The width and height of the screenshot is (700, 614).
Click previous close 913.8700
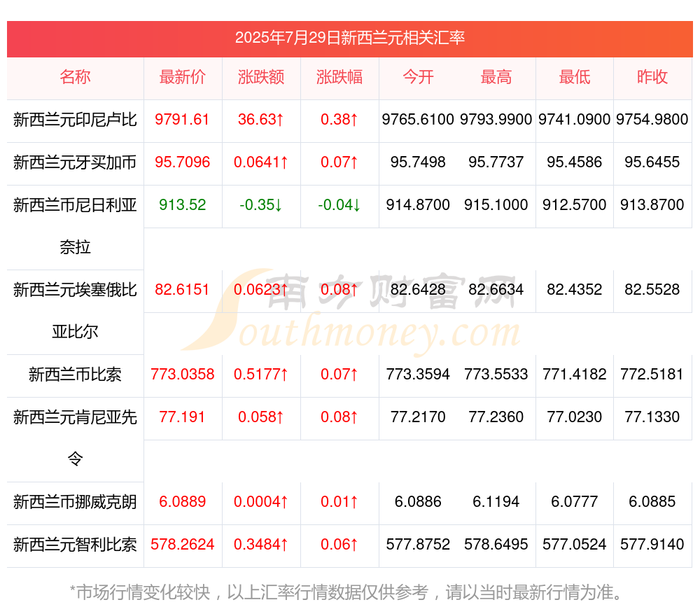pyautogui.click(x=652, y=205)
